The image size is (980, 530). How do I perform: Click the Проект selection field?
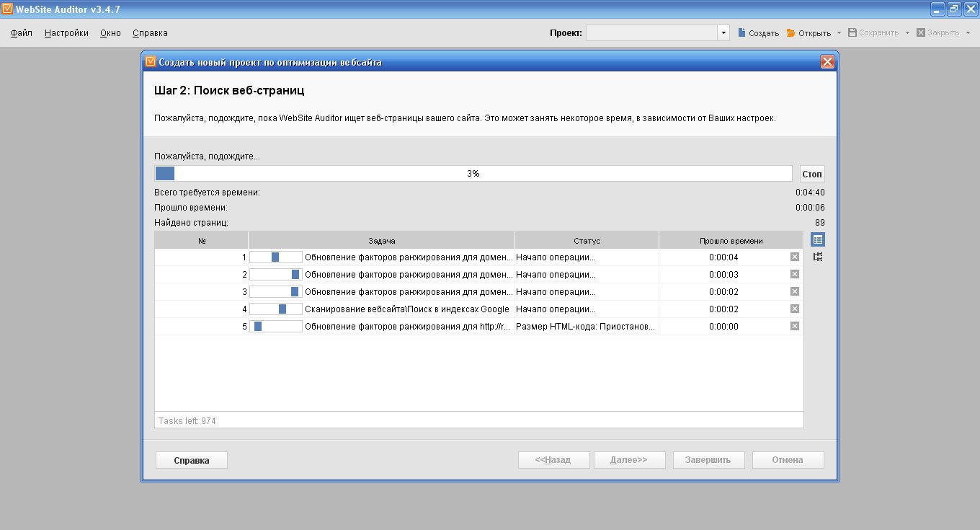tap(652, 32)
